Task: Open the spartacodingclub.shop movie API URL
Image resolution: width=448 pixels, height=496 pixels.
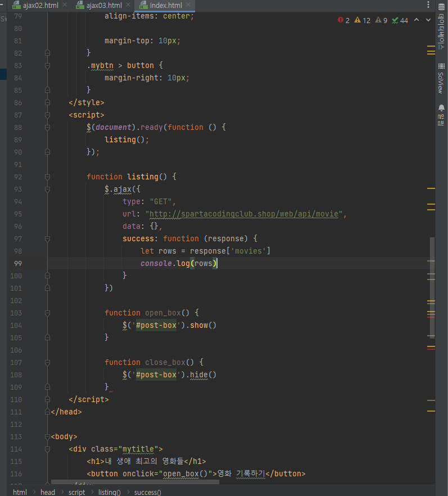Action: pos(244,214)
